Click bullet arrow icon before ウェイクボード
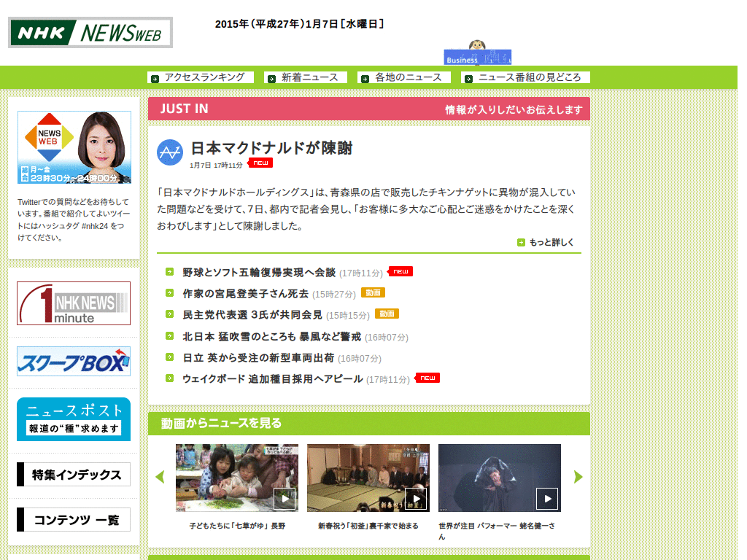Screen dimensions: 747x560 [169, 378]
